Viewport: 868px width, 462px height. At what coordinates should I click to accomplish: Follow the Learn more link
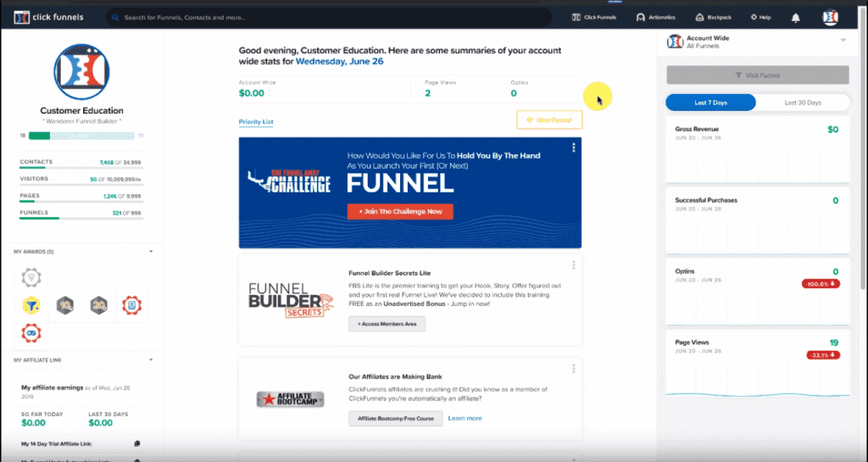[465, 418]
